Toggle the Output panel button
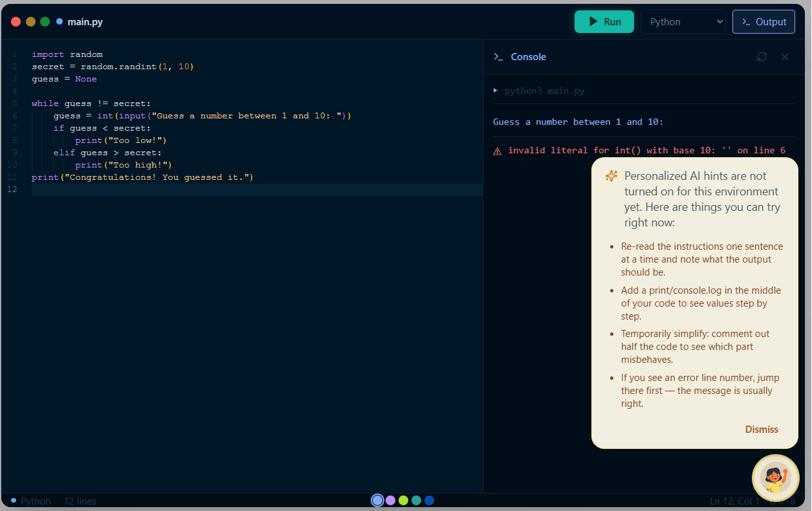Screen dimensions: 812x511 (x=763, y=21)
